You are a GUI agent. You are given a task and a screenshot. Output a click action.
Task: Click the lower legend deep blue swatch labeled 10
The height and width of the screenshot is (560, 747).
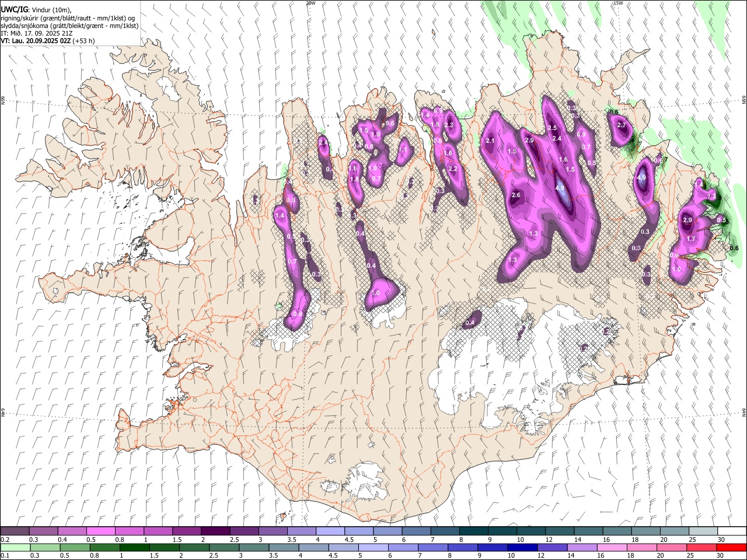(522, 547)
